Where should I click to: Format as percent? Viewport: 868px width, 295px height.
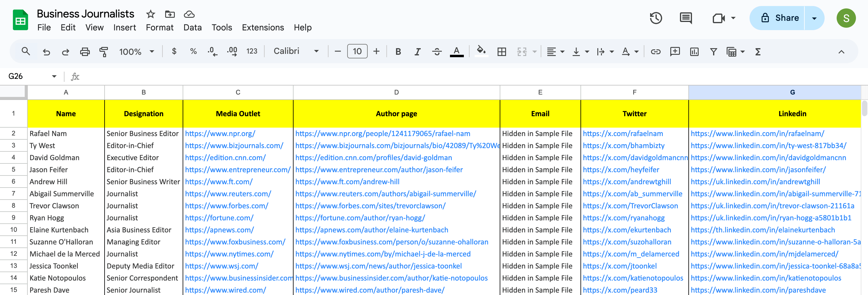point(193,51)
